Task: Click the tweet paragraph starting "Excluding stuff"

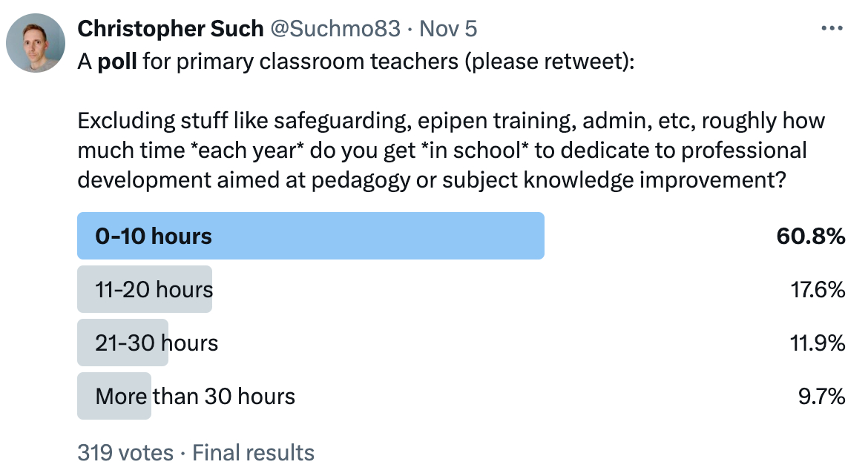Action: point(451,151)
